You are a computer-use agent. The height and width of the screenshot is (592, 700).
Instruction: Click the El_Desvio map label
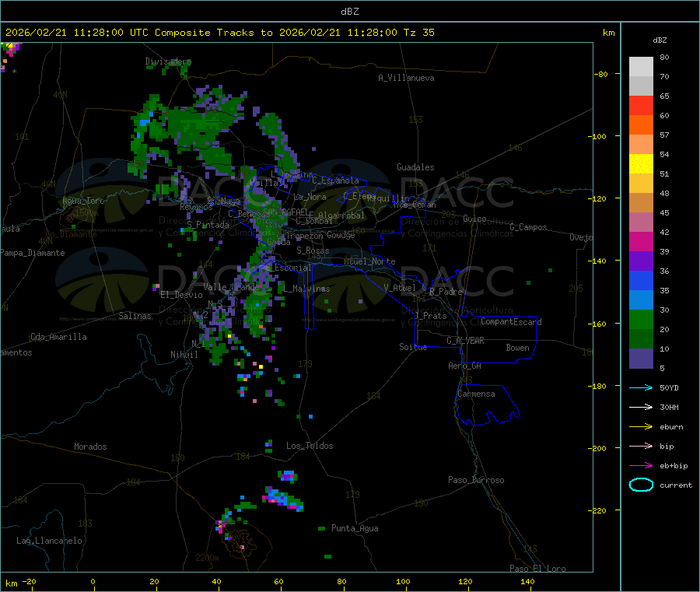(x=181, y=295)
